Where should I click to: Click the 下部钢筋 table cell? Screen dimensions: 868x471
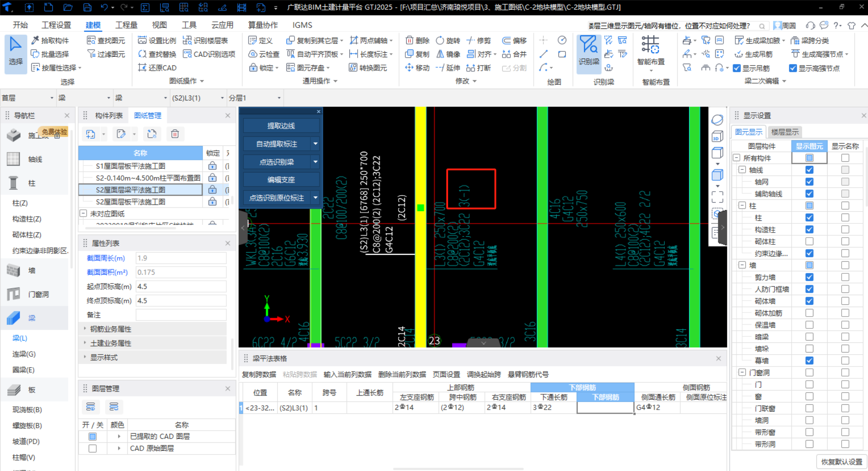pos(605,407)
